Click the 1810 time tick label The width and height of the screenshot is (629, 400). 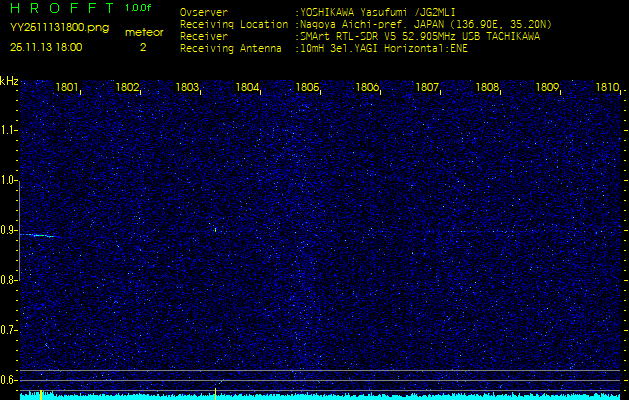606,88
